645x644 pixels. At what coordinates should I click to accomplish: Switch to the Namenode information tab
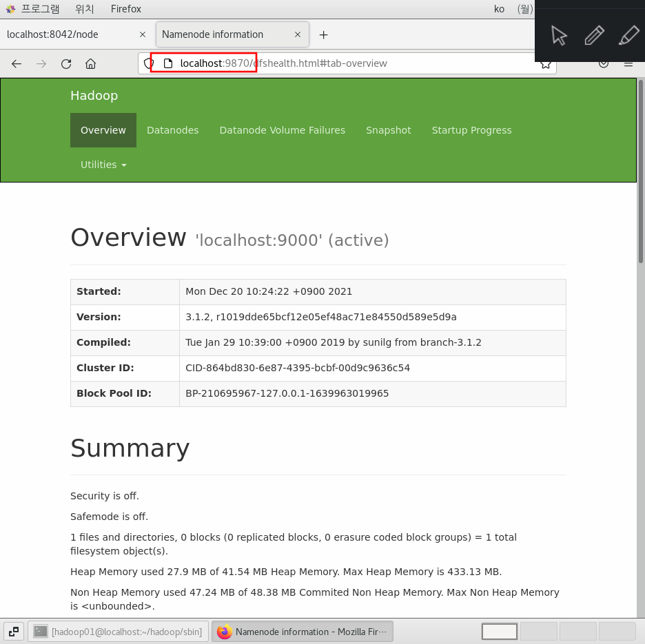(x=232, y=34)
